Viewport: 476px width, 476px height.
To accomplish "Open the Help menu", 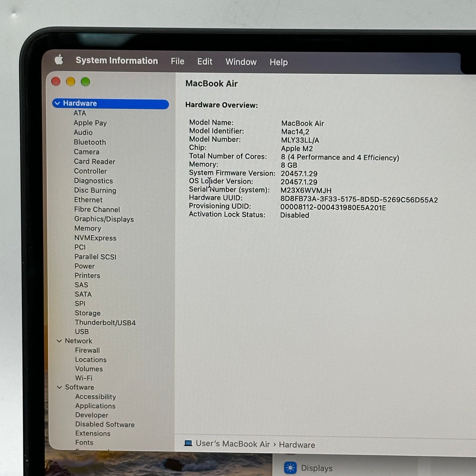I will point(278,62).
